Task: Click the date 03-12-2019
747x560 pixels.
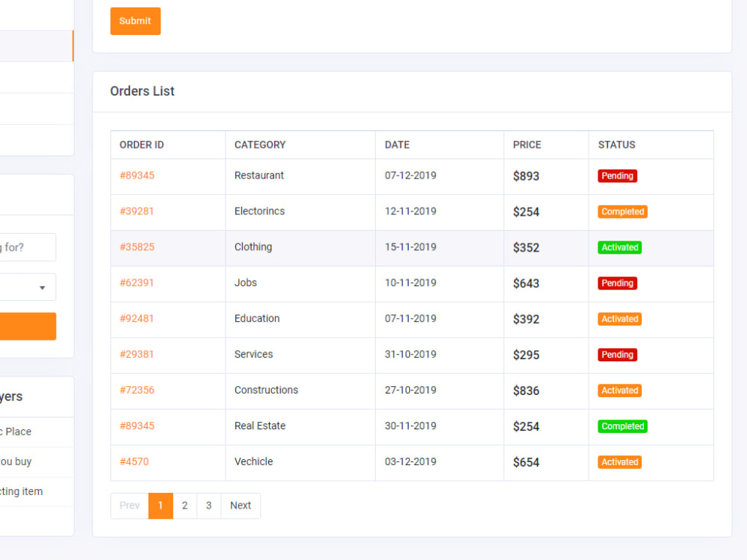Action: click(x=411, y=461)
